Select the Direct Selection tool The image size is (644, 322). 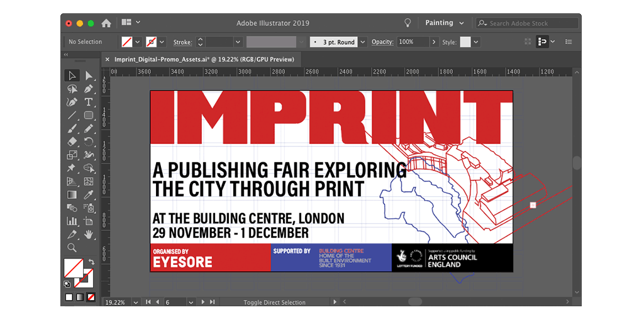point(89,75)
